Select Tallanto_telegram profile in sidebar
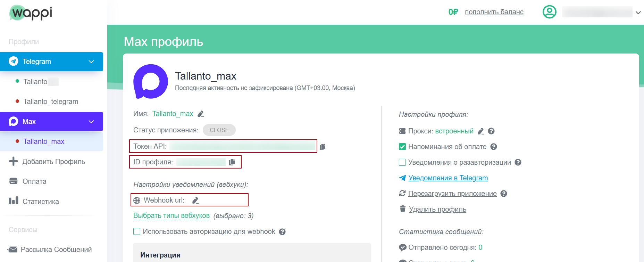Screen dimensions: 644x262 [51, 101]
